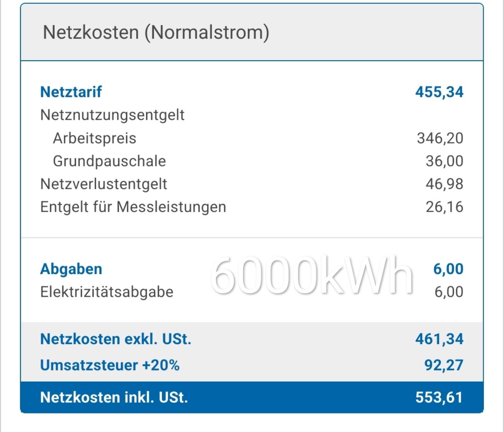Screen dimensions: 504x432
Task: Click the Netzverlustentgelt amount 46,98
Action: [x=444, y=184]
